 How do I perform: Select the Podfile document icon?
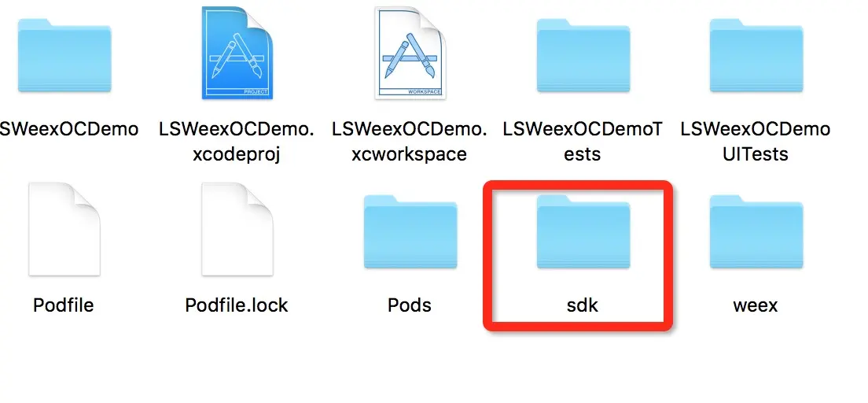64,230
